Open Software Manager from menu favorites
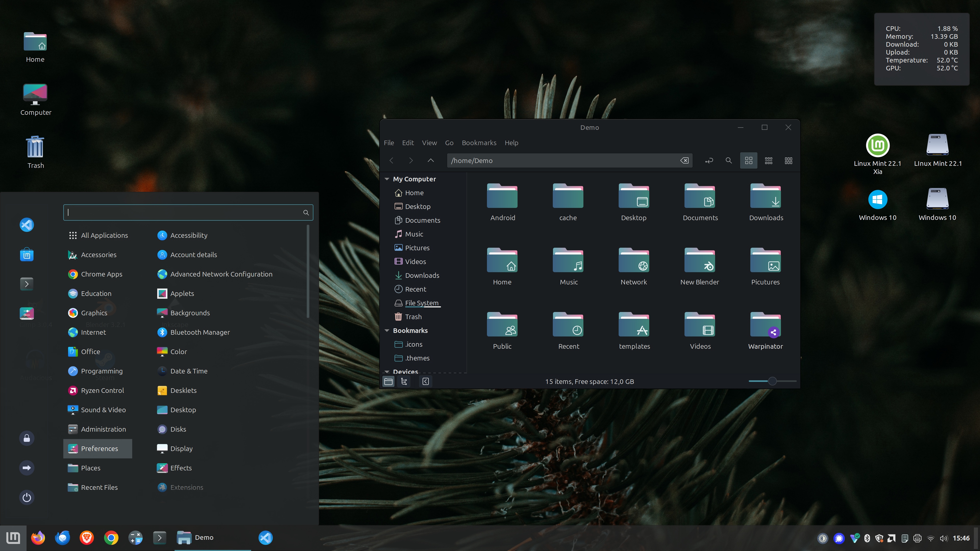 pyautogui.click(x=27, y=254)
